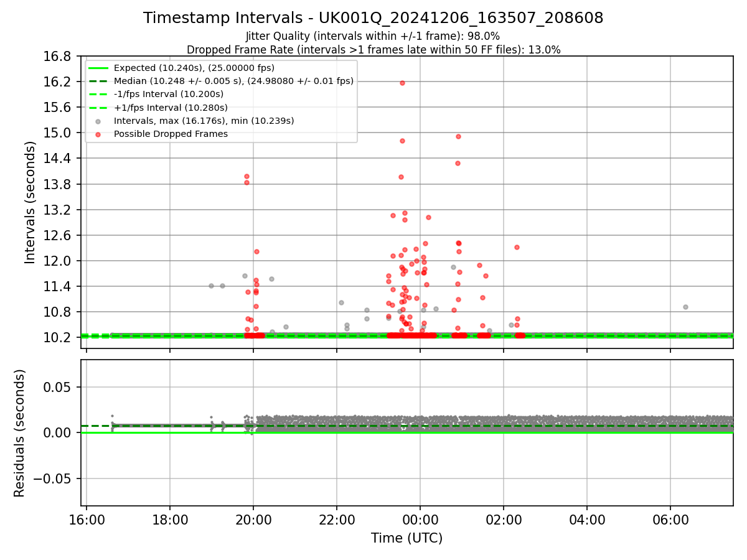Click the 'Intervals (seconds)' y-axis label

(31, 202)
